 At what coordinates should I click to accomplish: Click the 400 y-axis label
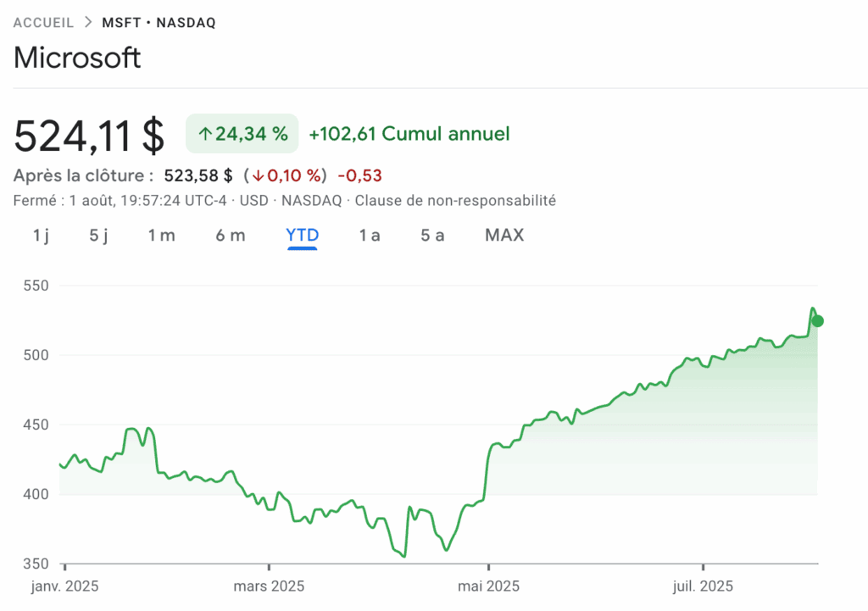36,494
